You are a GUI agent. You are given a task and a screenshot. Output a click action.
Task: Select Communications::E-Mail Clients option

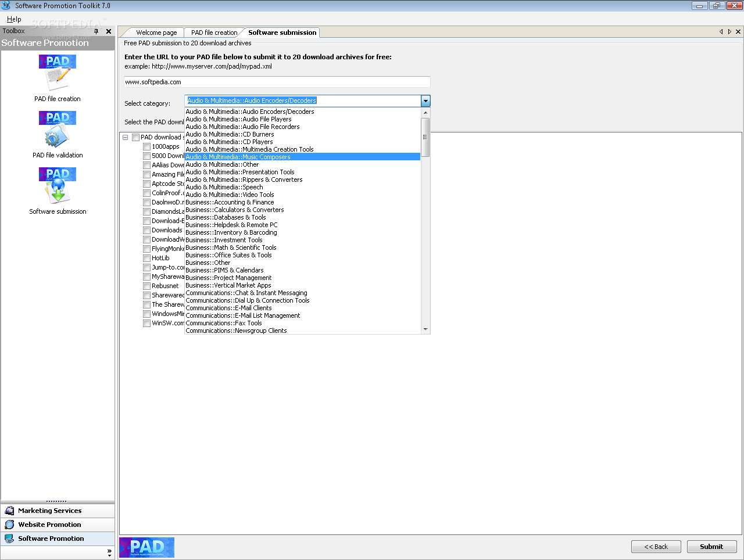(302, 308)
